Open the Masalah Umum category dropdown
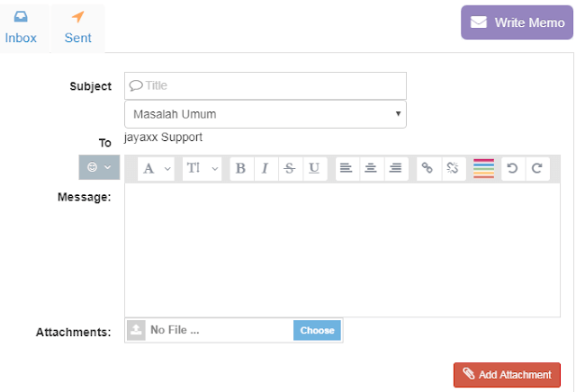Image resolution: width=576 pixels, height=392 pixels. pos(265,114)
